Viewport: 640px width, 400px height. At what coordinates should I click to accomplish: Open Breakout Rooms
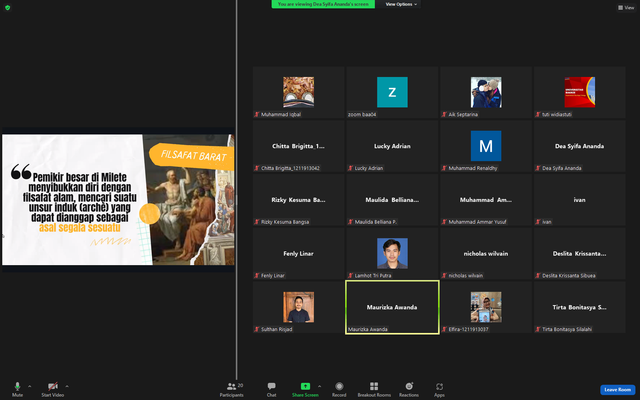pyautogui.click(x=374, y=389)
